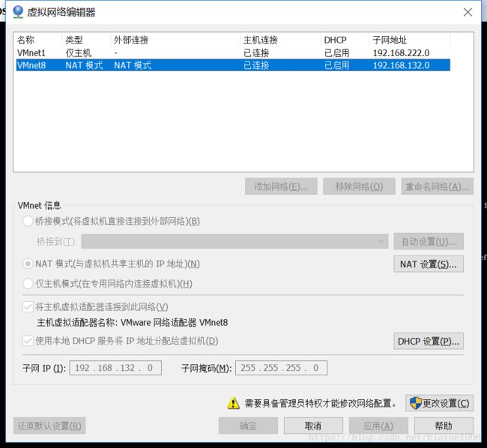Image resolution: width=487 pixels, height=448 pixels.
Task: Click the 自动设置 button
Action: [x=429, y=241]
